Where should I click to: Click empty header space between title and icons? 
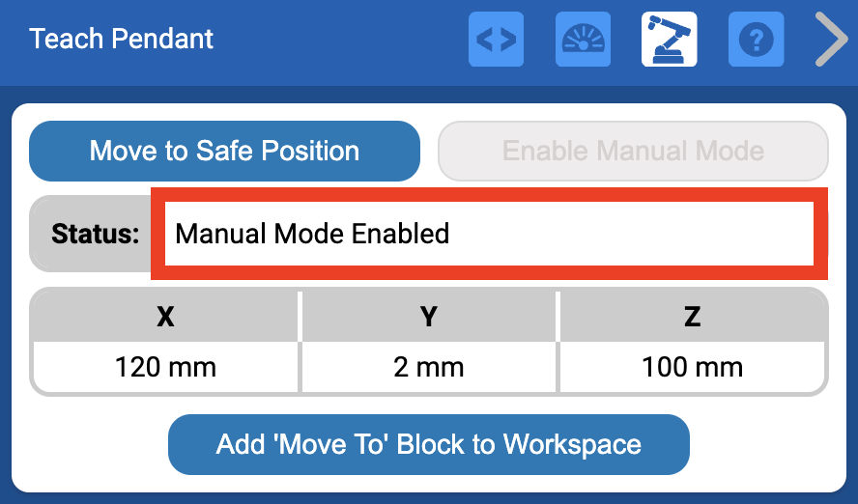[338, 40]
